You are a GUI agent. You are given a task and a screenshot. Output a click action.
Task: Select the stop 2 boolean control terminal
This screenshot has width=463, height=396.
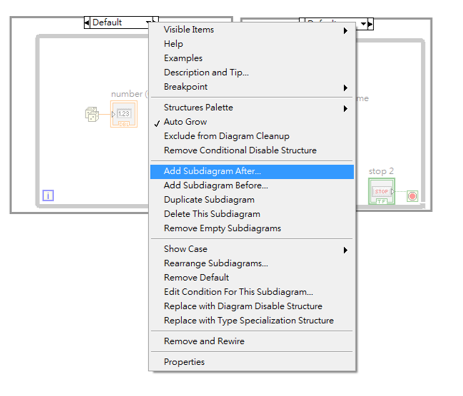click(381, 191)
